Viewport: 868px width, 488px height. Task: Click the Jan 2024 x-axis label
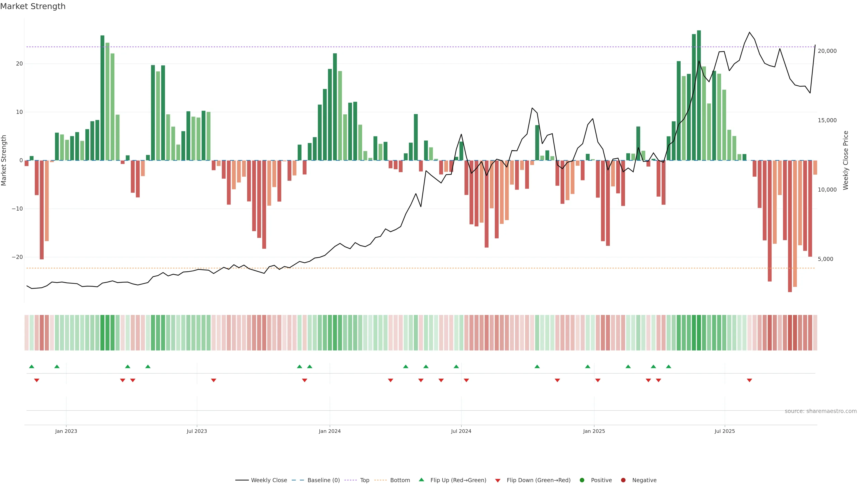tap(330, 431)
